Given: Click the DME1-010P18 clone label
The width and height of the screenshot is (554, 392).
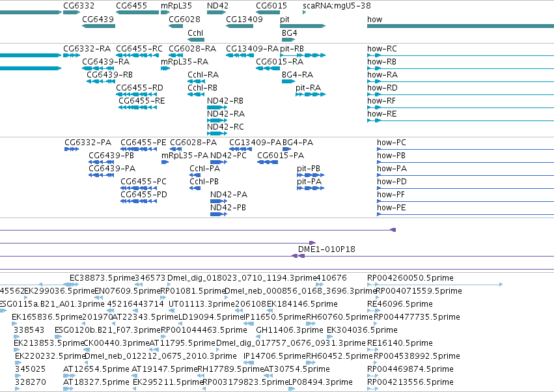Looking at the screenshot, I should [x=326, y=249].
